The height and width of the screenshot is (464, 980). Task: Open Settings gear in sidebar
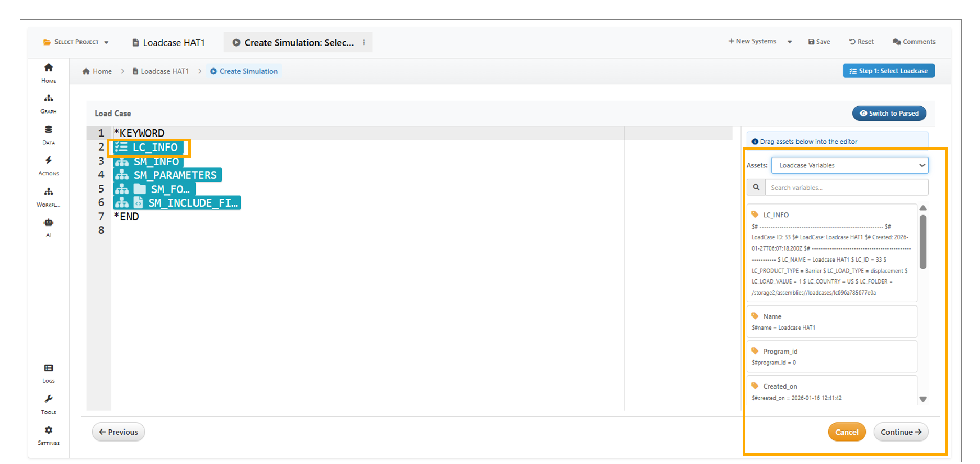pos(49,434)
